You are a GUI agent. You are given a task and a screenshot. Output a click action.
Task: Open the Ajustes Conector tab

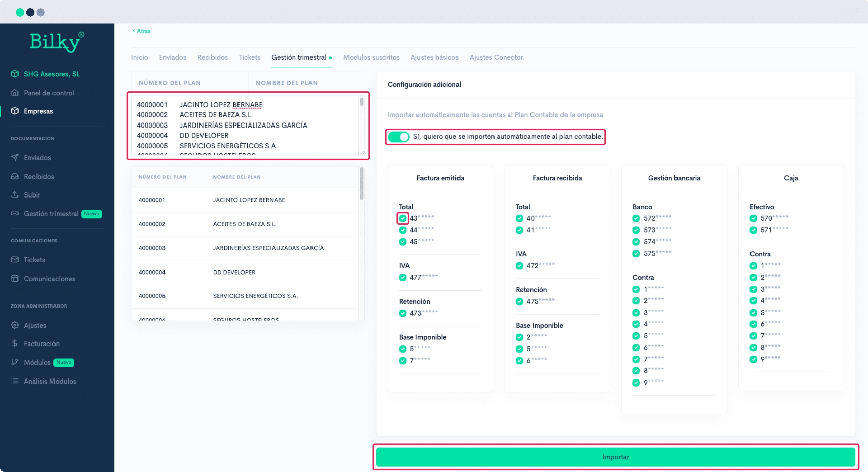click(x=496, y=57)
